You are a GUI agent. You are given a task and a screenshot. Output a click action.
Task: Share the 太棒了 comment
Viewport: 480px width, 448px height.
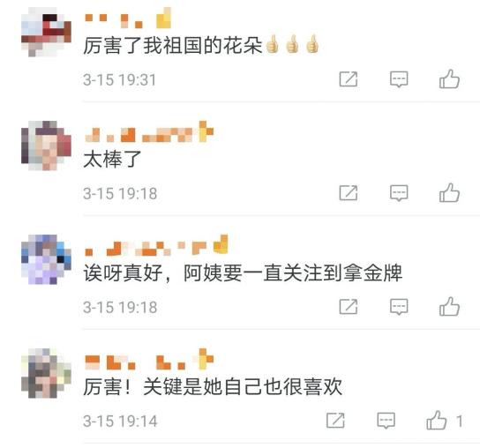pyautogui.click(x=349, y=193)
